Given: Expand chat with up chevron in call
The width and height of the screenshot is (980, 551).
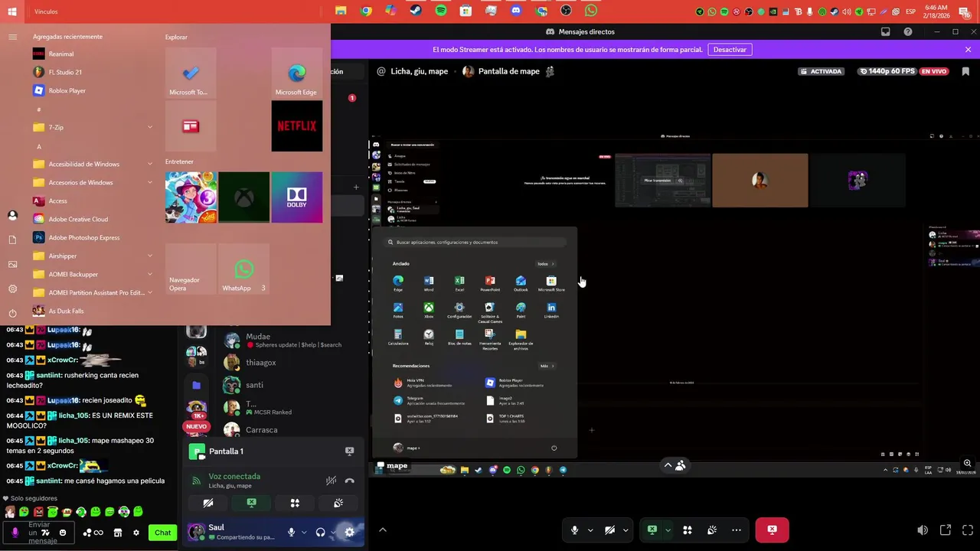Looking at the screenshot, I should point(382,530).
